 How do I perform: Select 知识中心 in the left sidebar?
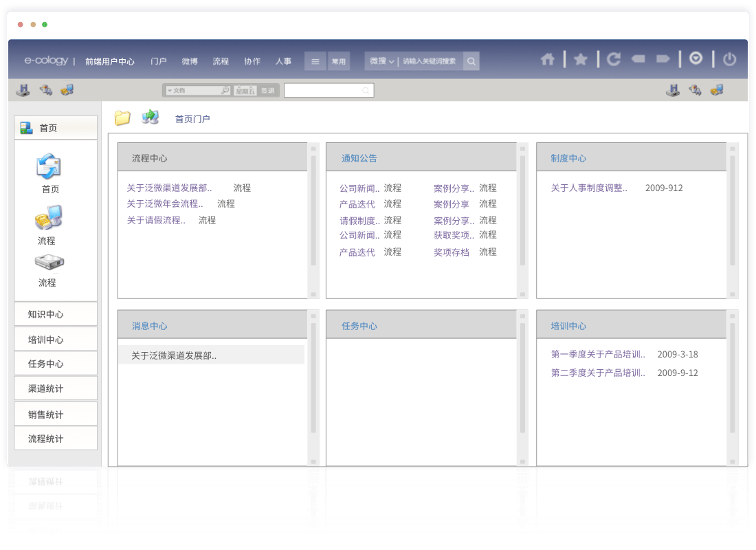56,314
